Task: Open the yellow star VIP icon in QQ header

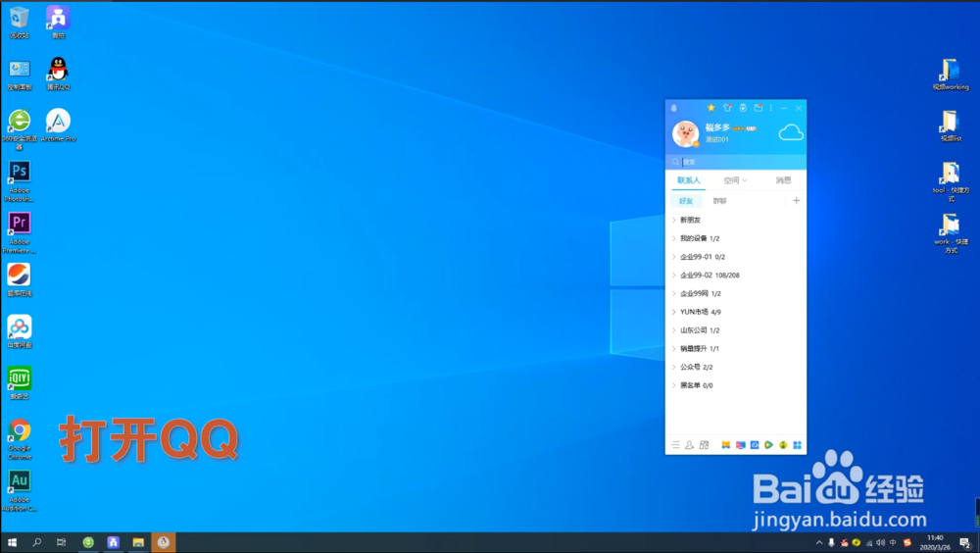Action: [x=711, y=108]
